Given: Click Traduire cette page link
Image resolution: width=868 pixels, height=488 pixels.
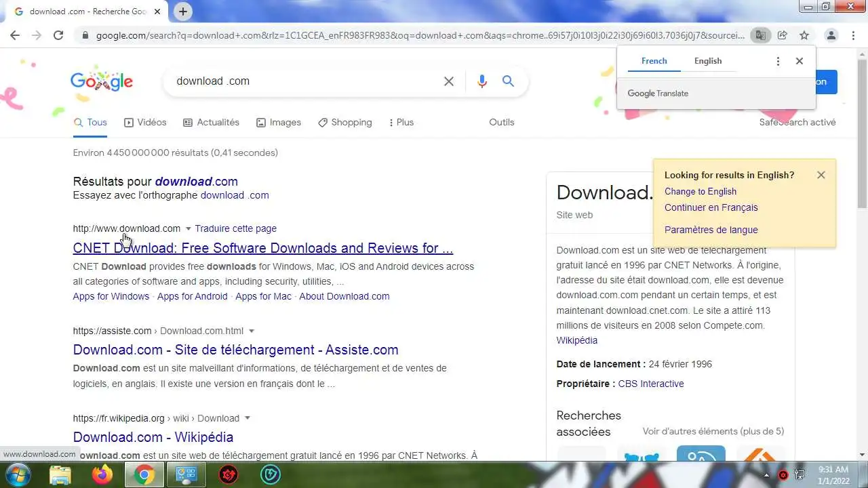Looking at the screenshot, I should (x=236, y=228).
